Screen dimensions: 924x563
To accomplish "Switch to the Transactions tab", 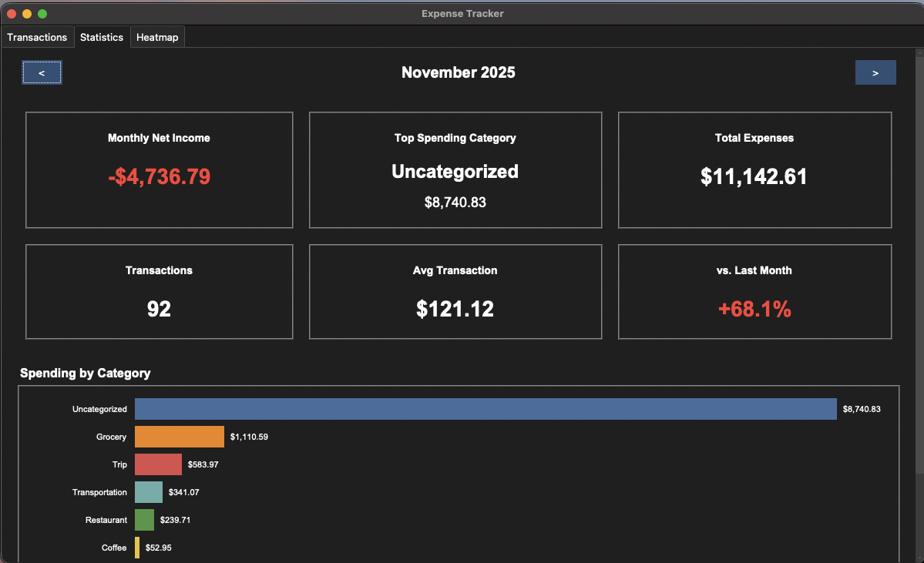I will (37, 37).
